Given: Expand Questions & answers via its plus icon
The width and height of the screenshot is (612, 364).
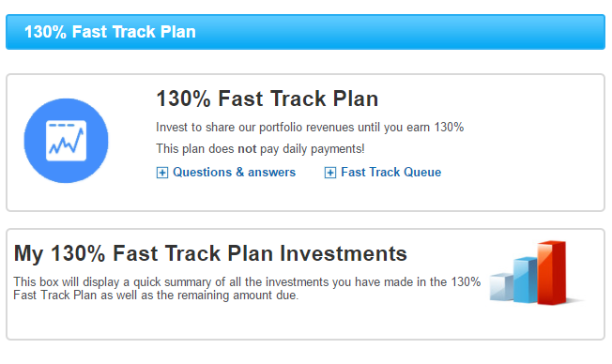Looking at the screenshot, I should pyautogui.click(x=162, y=173).
